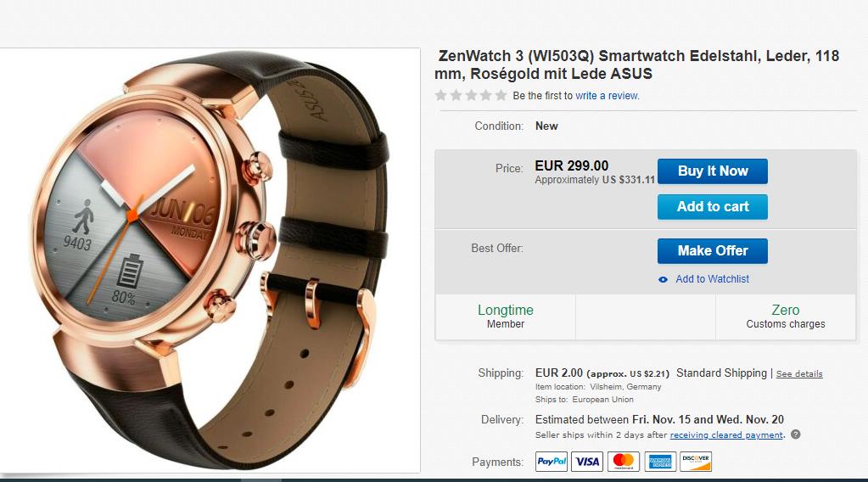The width and height of the screenshot is (868, 482).
Task: Select the Discover payment icon
Action: (696, 462)
